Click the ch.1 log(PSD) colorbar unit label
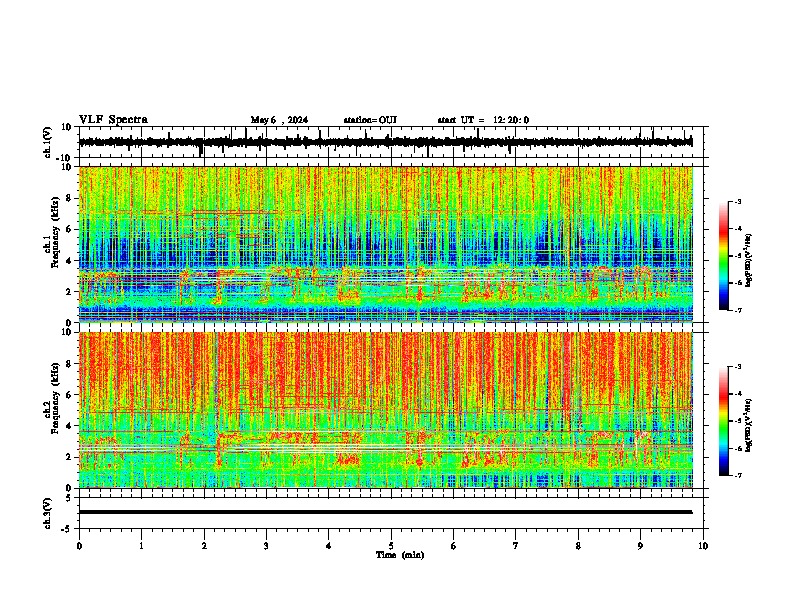Viewport: 792px width, 612px height. (749, 260)
